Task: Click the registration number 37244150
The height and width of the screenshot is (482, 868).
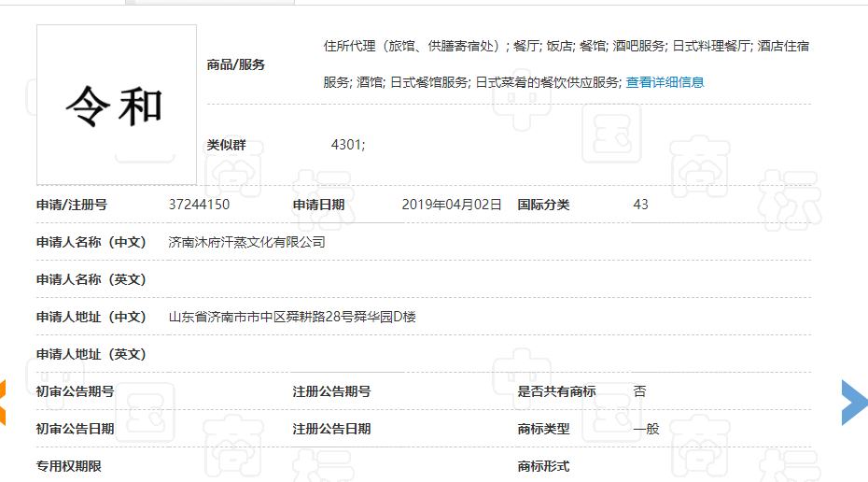Action: pyautogui.click(x=199, y=205)
